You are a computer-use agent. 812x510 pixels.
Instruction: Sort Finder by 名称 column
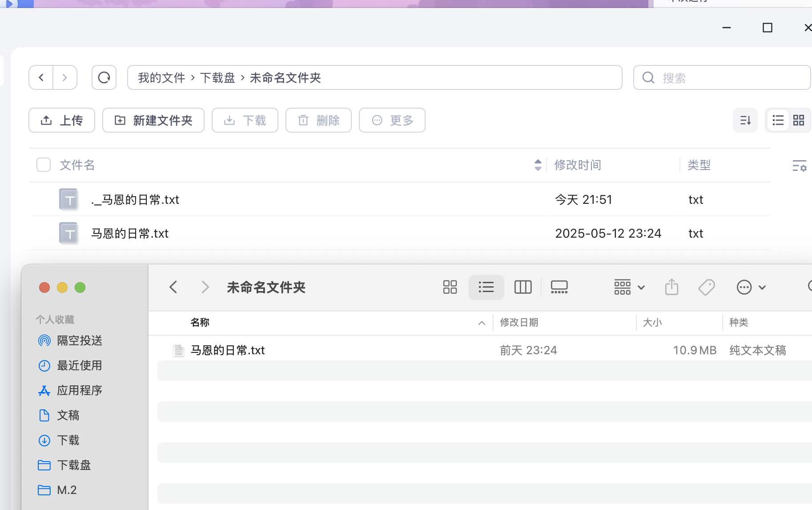point(200,322)
